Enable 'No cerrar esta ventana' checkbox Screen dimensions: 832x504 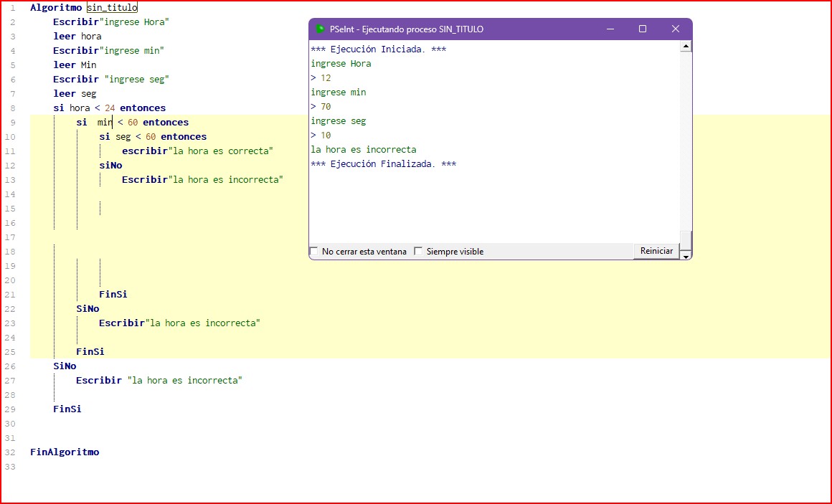coord(314,252)
